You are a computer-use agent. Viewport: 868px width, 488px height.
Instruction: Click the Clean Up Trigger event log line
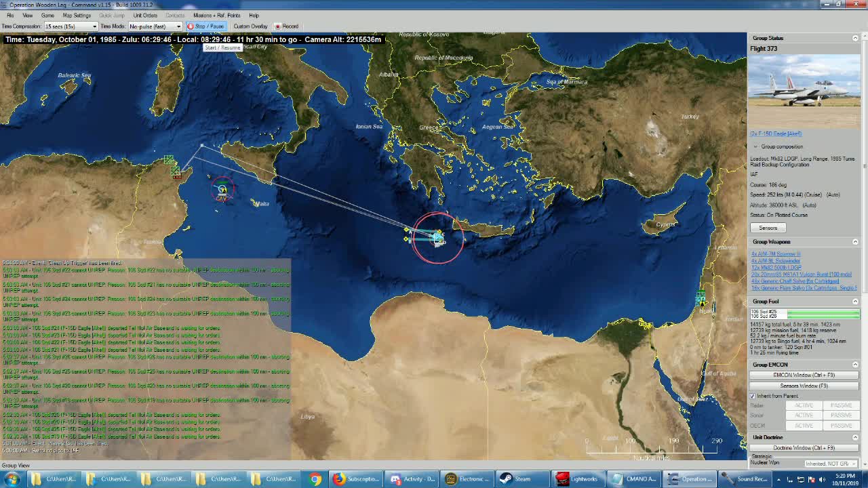tap(62, 263)
